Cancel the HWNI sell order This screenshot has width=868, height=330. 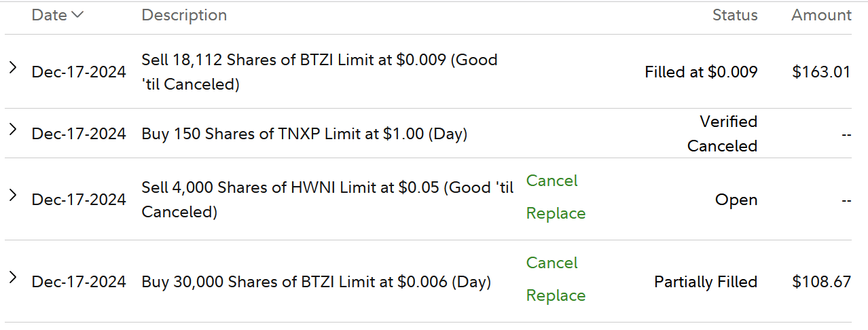[x=551, y=181]
